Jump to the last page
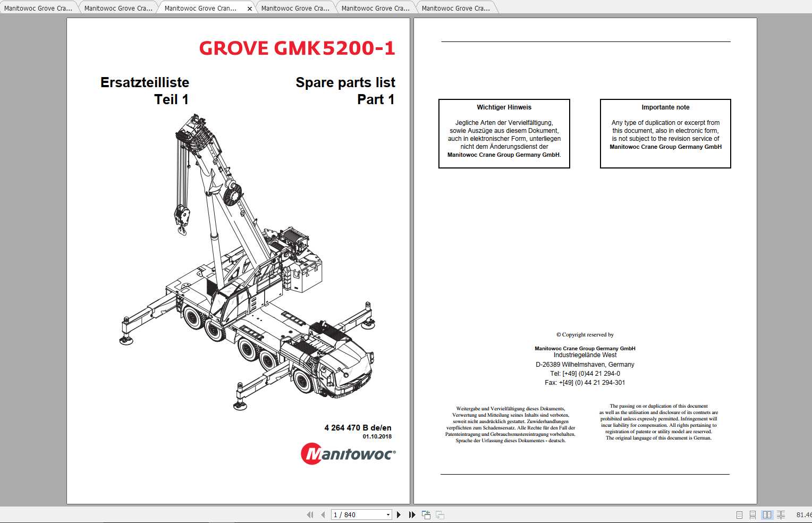Viewport: 812px width, 523px height. [x=412, y=514]
